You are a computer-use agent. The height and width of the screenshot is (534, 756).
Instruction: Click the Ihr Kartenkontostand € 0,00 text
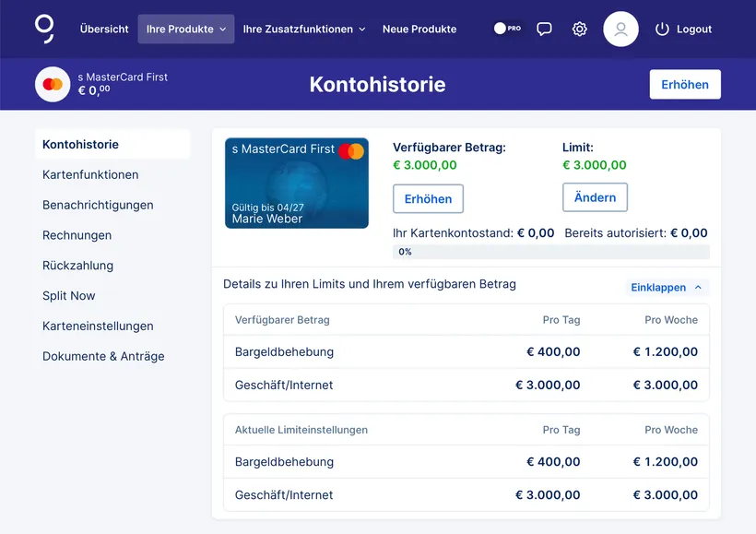[474, 233]
